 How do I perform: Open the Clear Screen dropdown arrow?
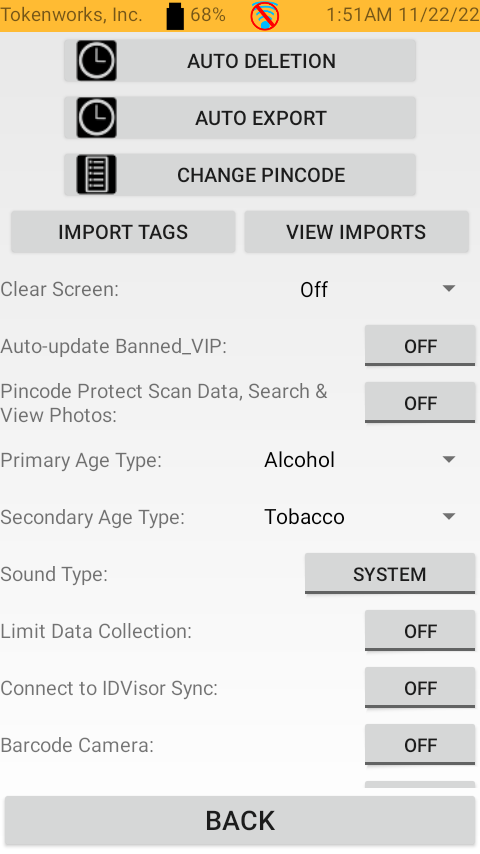click(x=449, y=289)
